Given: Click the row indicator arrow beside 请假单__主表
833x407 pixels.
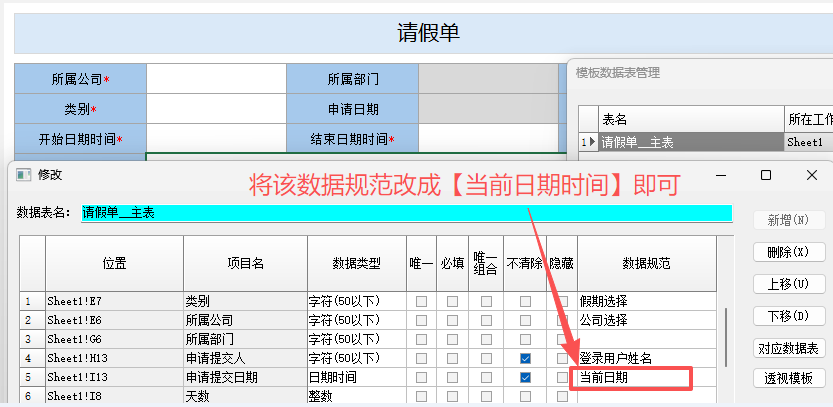Looking at the screenshot, I should pos(592,142).
